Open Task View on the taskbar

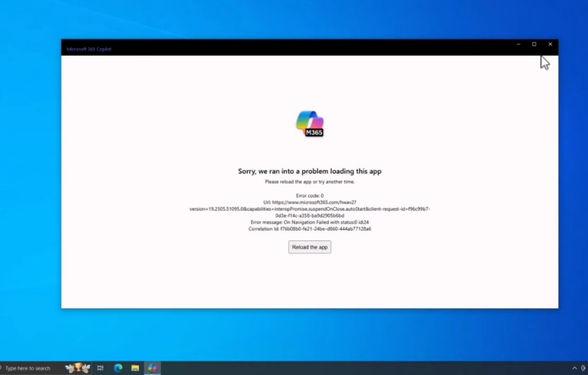100,368
